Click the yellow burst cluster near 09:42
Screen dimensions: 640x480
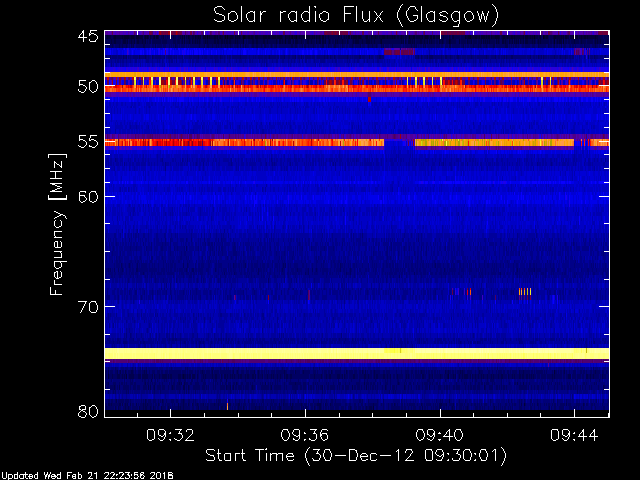525,292
